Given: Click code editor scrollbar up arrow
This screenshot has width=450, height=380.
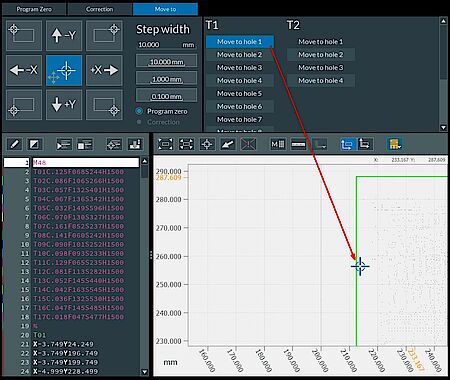Looking at the screenshot, I should coord(144,161).
